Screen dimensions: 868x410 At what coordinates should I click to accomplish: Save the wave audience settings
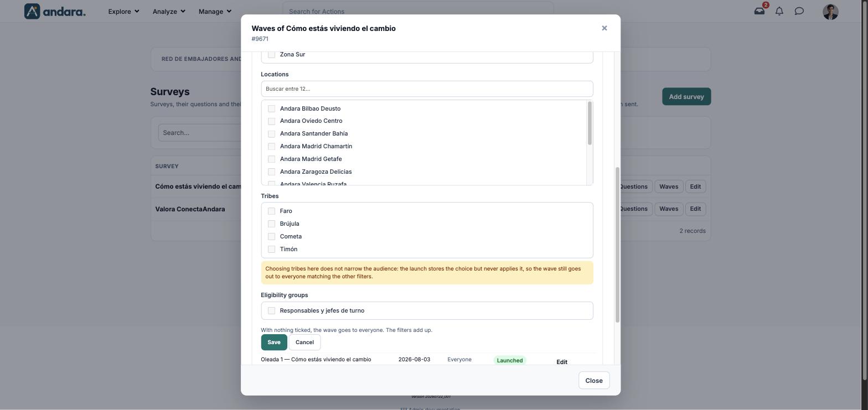(x=274, y=342)
